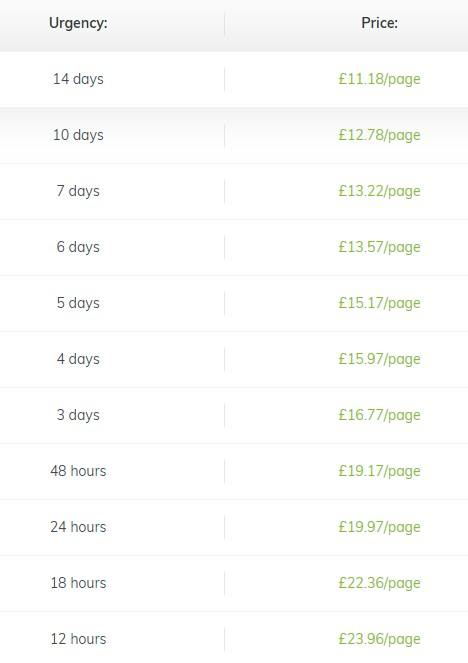Pick the 6 days urgency row
The height and width of the screenshot is (663, 468).
[x=234, y=247]
